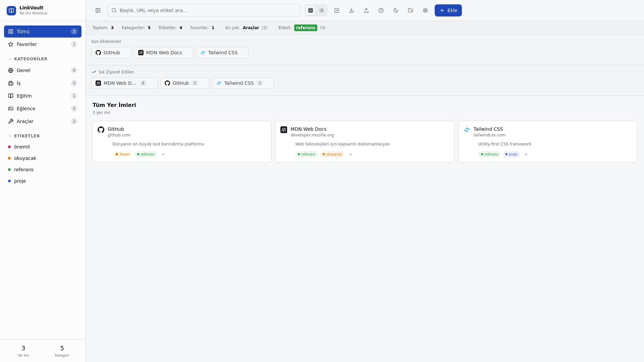Switch to list view

(321, 10)
